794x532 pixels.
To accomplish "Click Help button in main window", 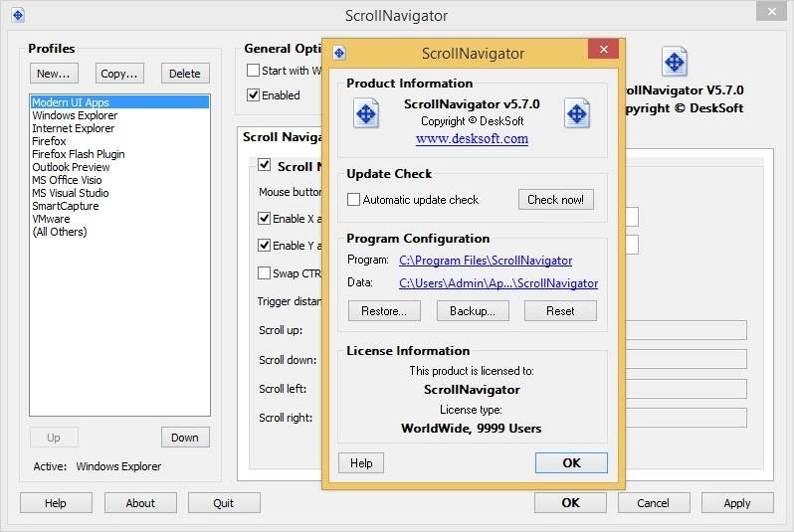I will tap(56, 503).
